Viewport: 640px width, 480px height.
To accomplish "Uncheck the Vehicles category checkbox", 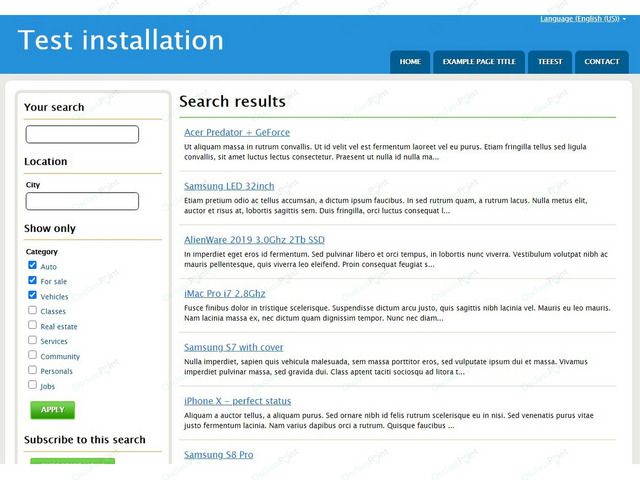I will pyautogui.click(x=32, y=295).
